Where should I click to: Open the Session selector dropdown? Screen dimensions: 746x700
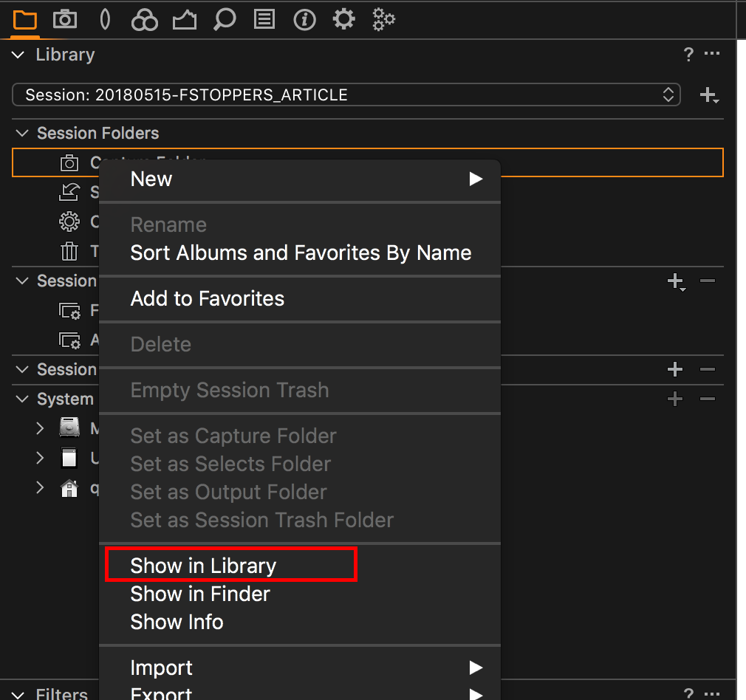click(x=346, y=95)
